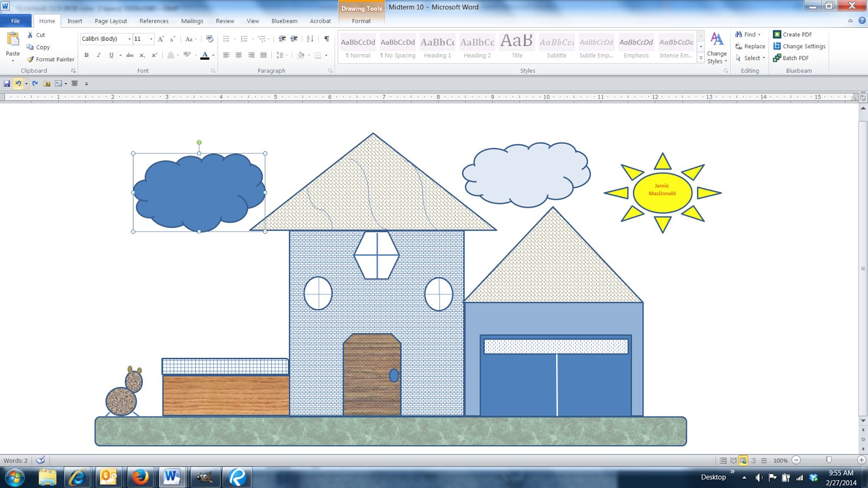Open the font size dropdown

(151, 39)
